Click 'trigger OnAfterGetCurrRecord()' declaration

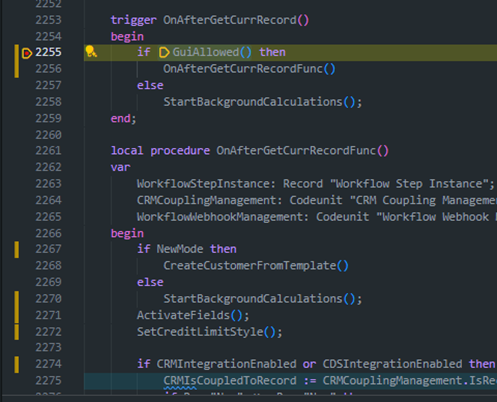coord(210,20)
